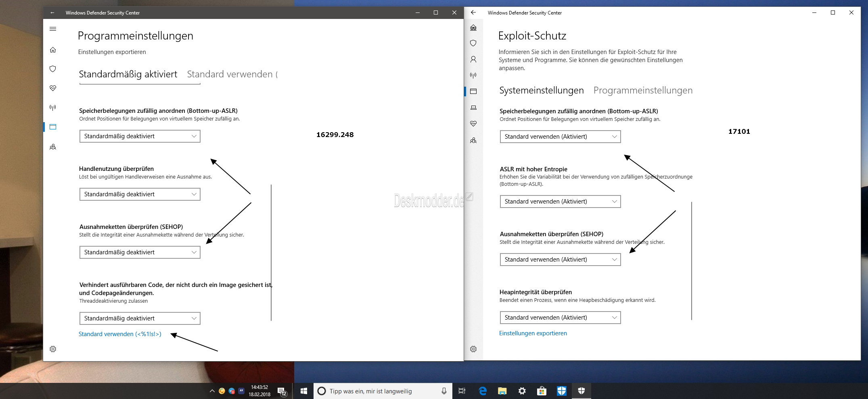Show hidden system tray icons chevron
868x399 pixels.
(x=212, y=391)
